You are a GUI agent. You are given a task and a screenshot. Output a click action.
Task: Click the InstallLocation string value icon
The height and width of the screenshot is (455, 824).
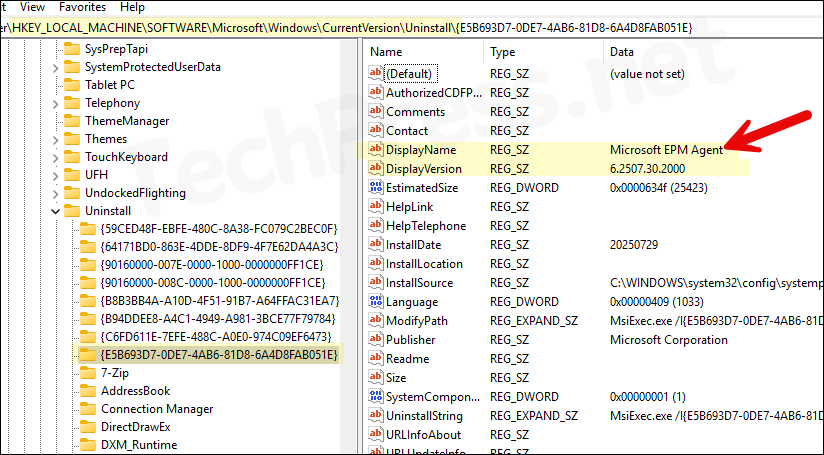coord(375,263)
